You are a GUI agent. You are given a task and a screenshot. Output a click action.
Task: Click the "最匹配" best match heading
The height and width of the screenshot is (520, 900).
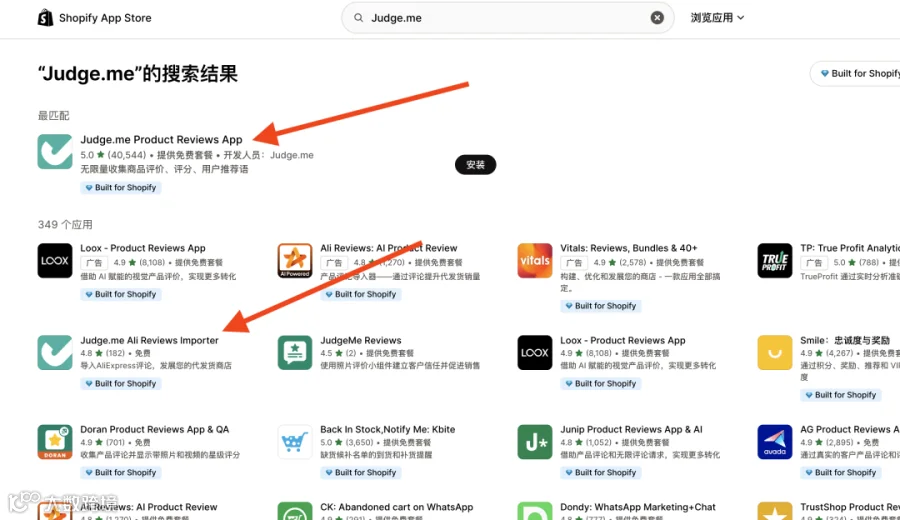53,115
